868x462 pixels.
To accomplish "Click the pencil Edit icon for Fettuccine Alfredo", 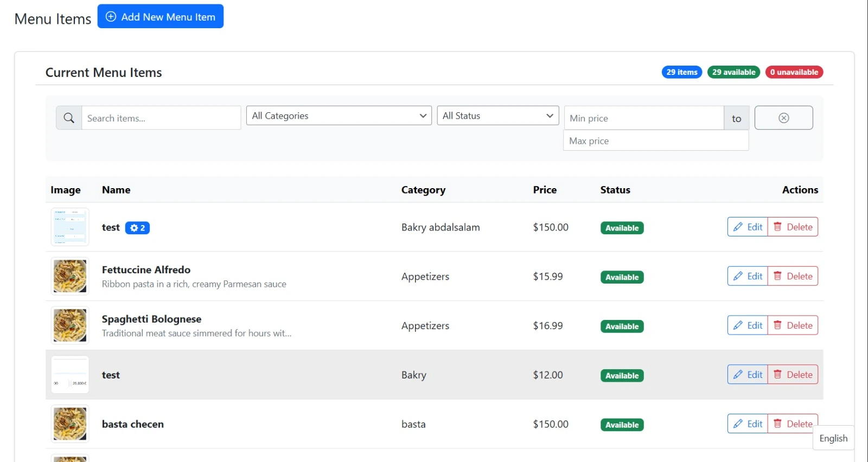I will coord(738,276).
